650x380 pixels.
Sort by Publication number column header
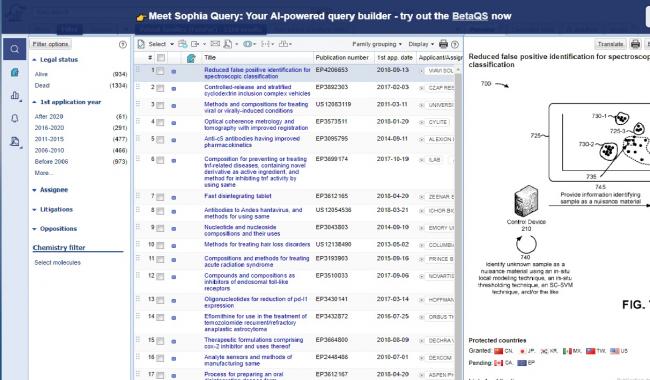click(x=342, y=58)
